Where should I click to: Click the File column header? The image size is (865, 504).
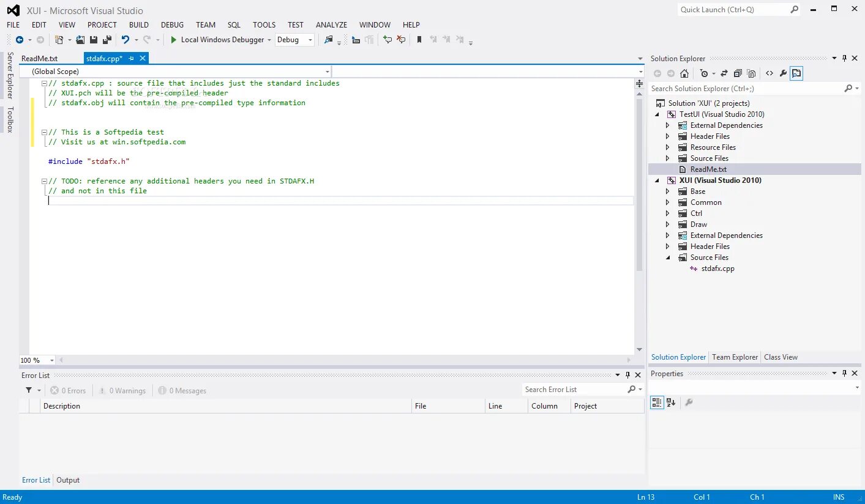pyautogui.click(x=449, y=406)
